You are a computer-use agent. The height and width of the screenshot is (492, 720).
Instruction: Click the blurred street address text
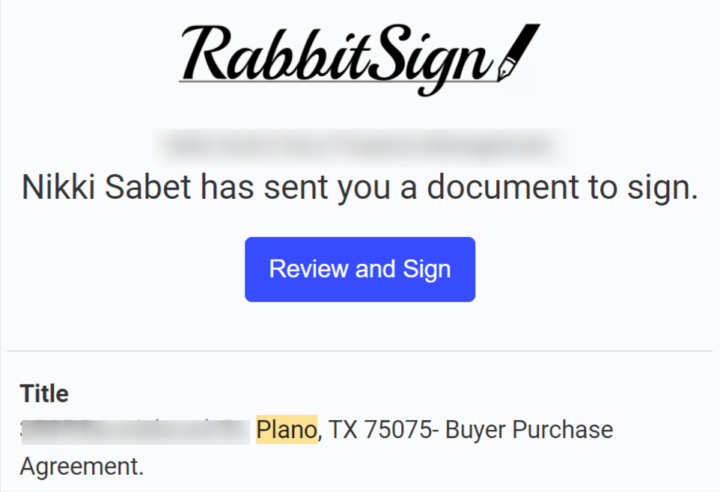click(x=134, y=431)
